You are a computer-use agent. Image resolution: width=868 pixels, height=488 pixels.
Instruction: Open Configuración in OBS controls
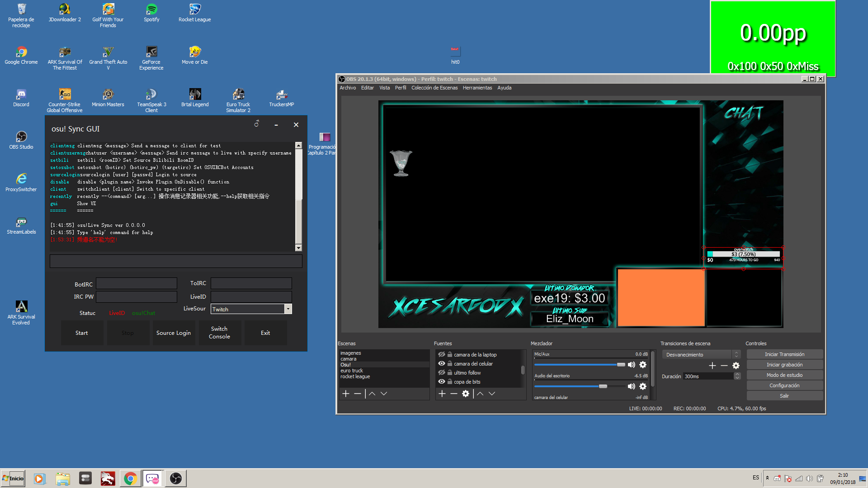[x=784, y=385]
